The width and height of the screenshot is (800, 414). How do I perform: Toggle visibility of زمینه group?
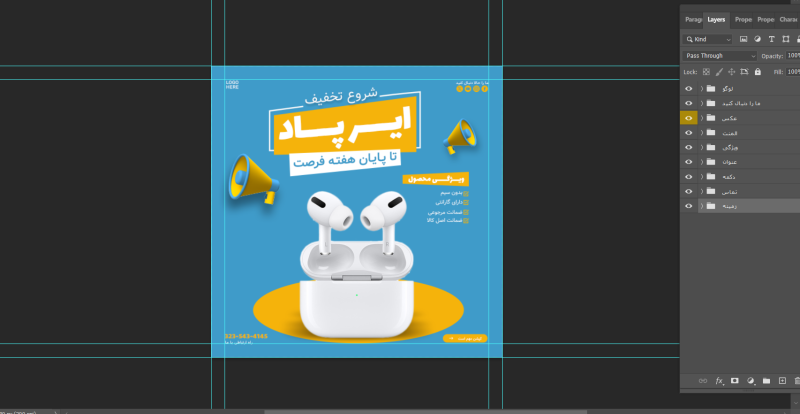689,206
